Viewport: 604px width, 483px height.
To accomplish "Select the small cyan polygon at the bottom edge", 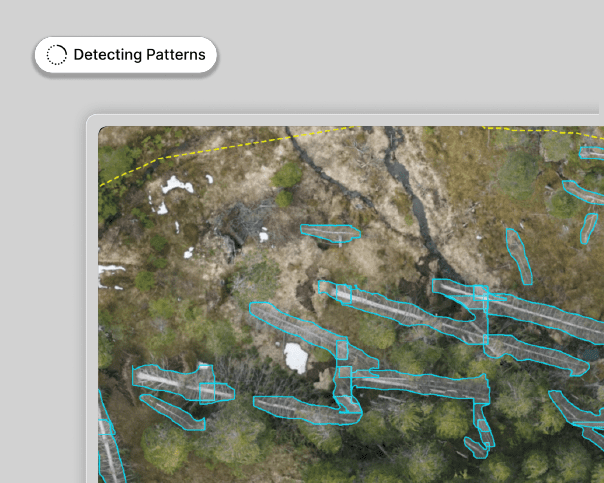I will 476,447.
